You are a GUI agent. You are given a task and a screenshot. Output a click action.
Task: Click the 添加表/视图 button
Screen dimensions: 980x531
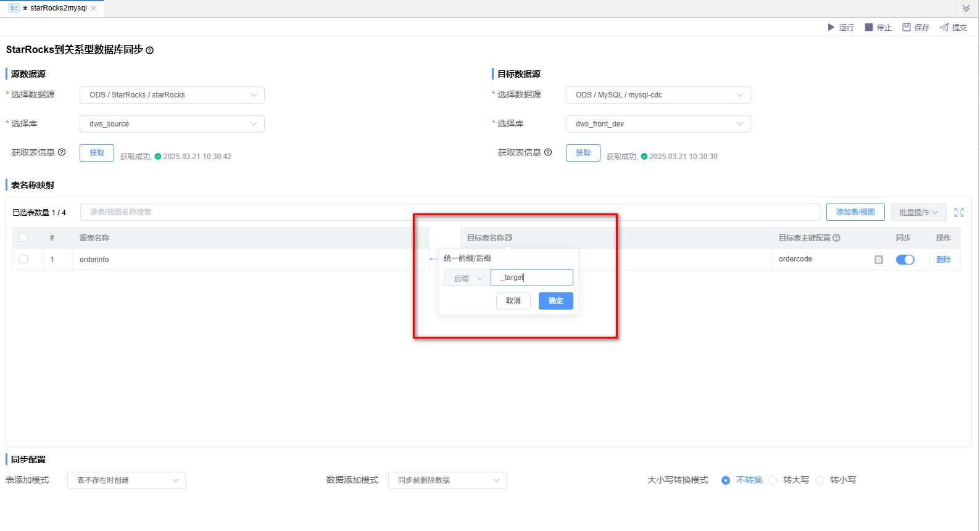[x=855, y=212]
